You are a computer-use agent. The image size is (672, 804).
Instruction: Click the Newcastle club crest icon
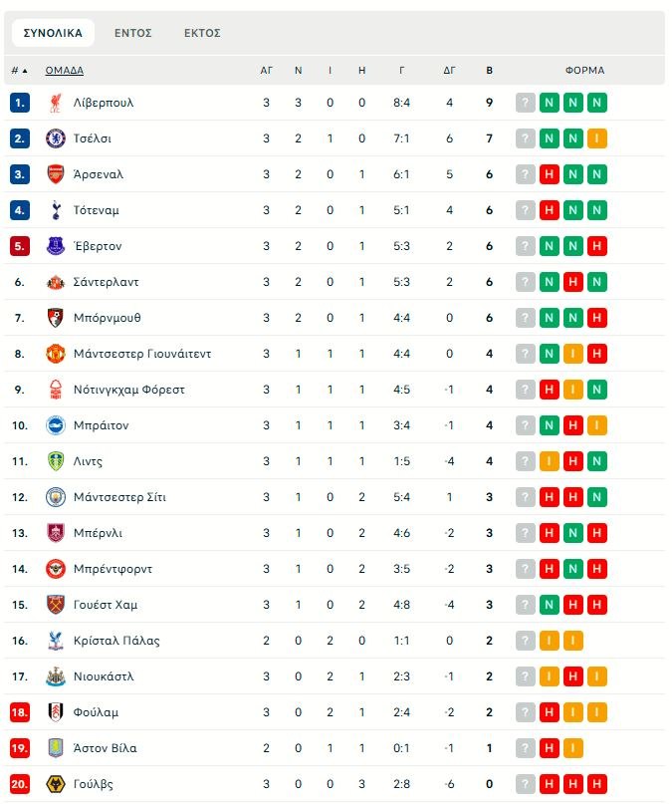56,676
